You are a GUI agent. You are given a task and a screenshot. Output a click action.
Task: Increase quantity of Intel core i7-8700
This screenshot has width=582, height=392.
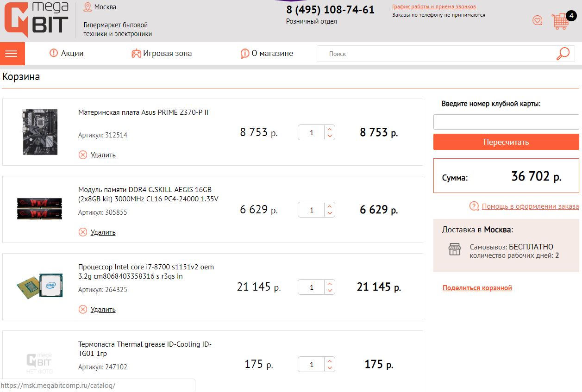[x=330, y=284]
